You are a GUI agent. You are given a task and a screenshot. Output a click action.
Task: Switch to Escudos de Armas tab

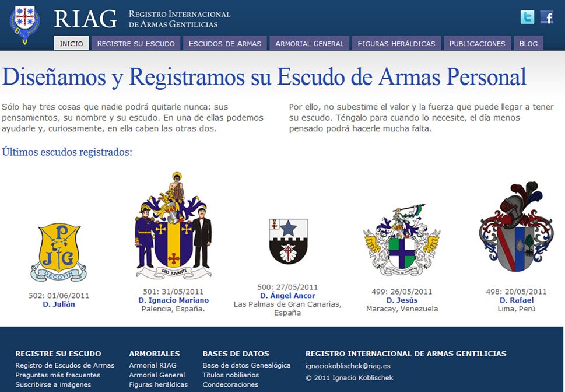225,43
